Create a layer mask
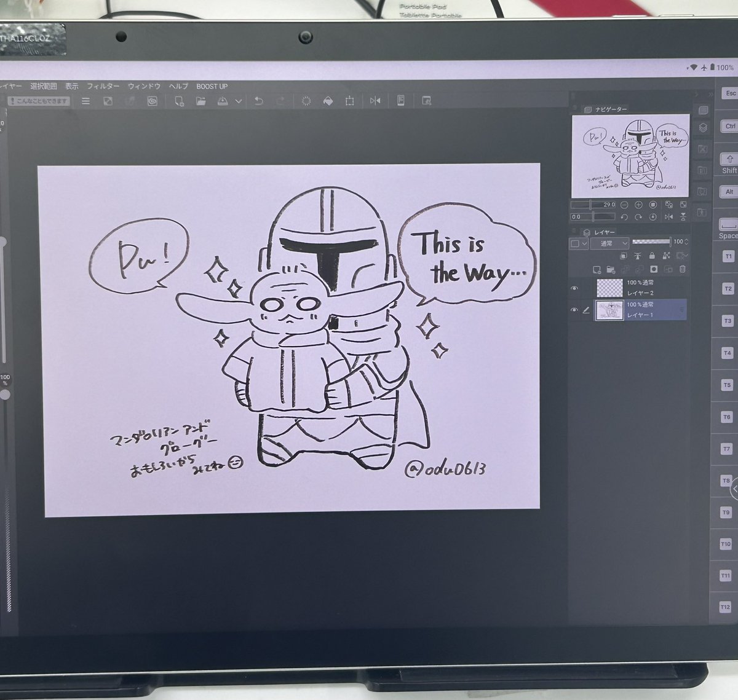Screen dimensions: 738x700 click(654, 269)
